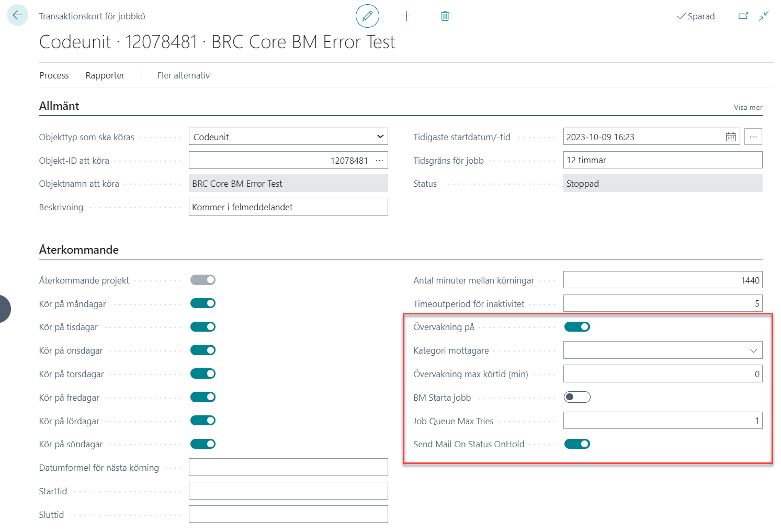Collapse the page with shrink arrows icon

pos(764,16)
